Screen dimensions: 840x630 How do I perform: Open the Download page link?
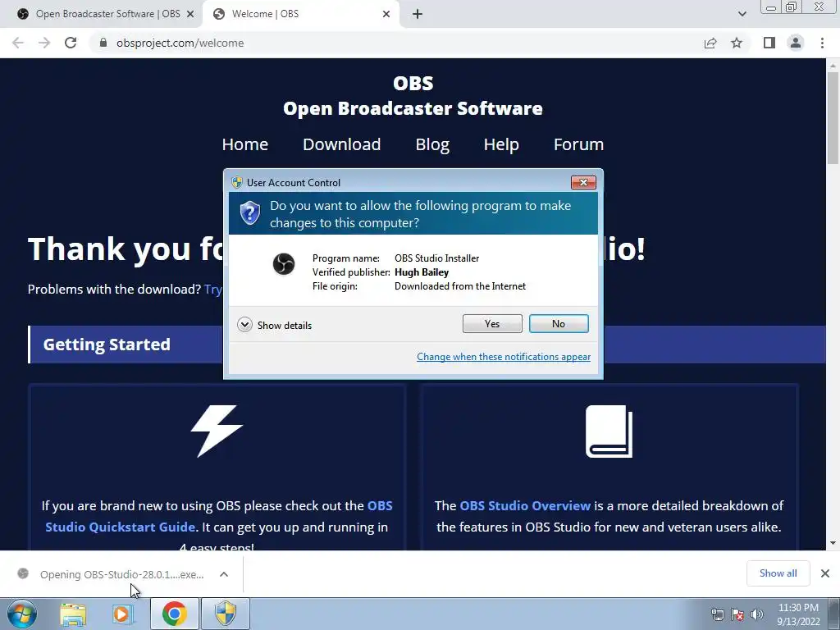[x=342, y=144]
